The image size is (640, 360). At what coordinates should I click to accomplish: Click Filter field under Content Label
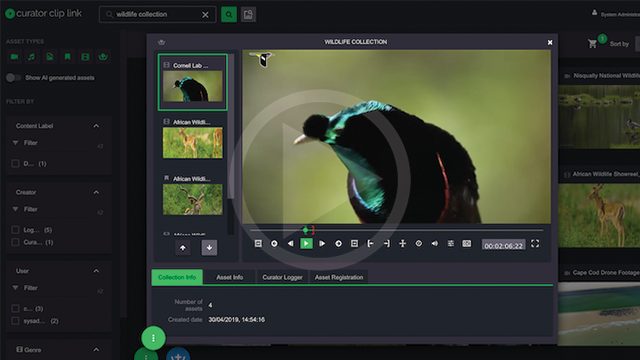pos(57,143)
